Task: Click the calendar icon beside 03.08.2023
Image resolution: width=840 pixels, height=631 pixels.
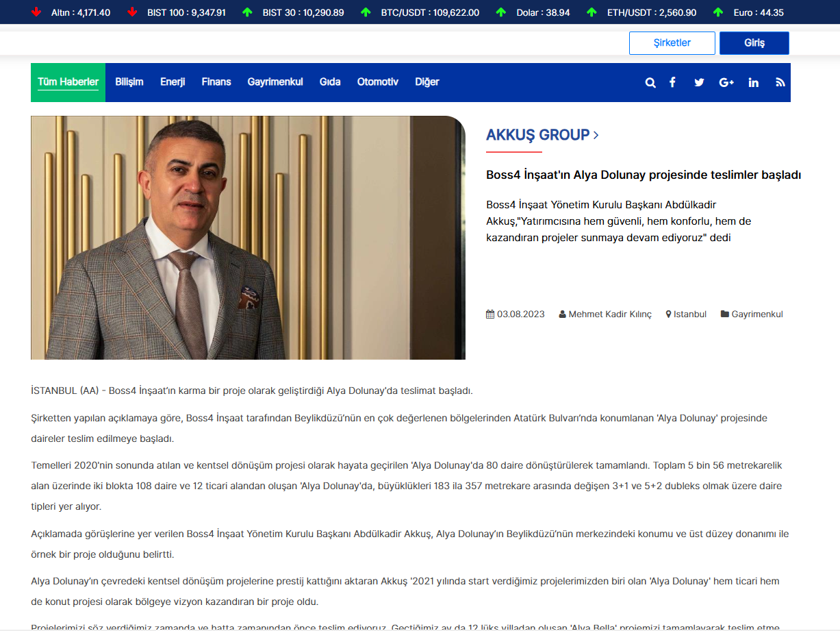Action: (490, 314)
